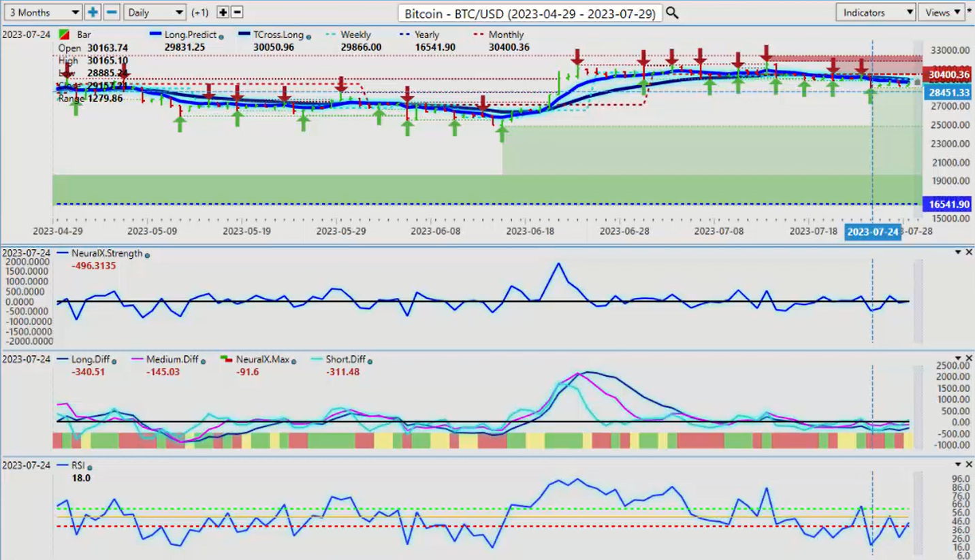Close the Diff indicators panel

click(969, 358)
